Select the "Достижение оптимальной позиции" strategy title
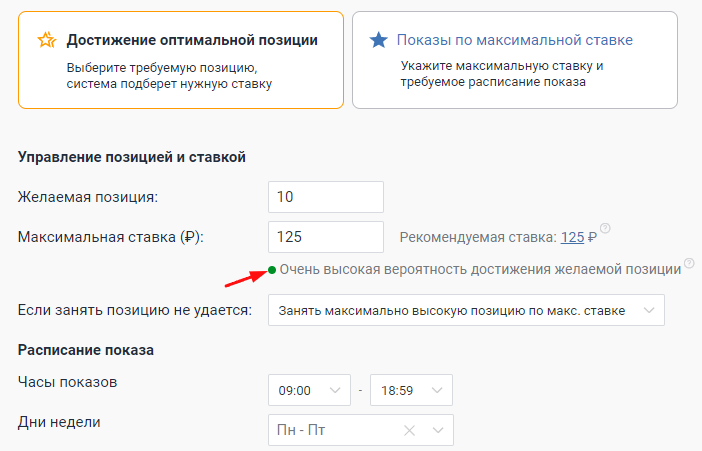The image size is (702, 451). tap(192, 40)
